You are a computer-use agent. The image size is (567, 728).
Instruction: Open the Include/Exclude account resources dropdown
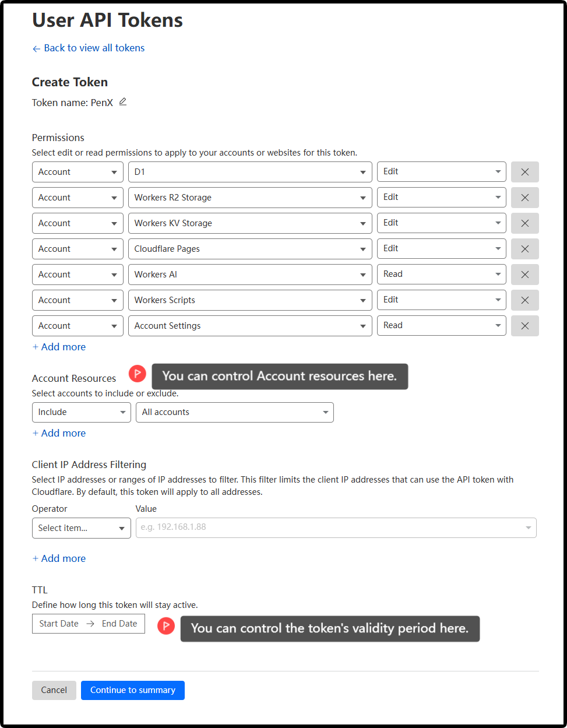click(81, 412)
